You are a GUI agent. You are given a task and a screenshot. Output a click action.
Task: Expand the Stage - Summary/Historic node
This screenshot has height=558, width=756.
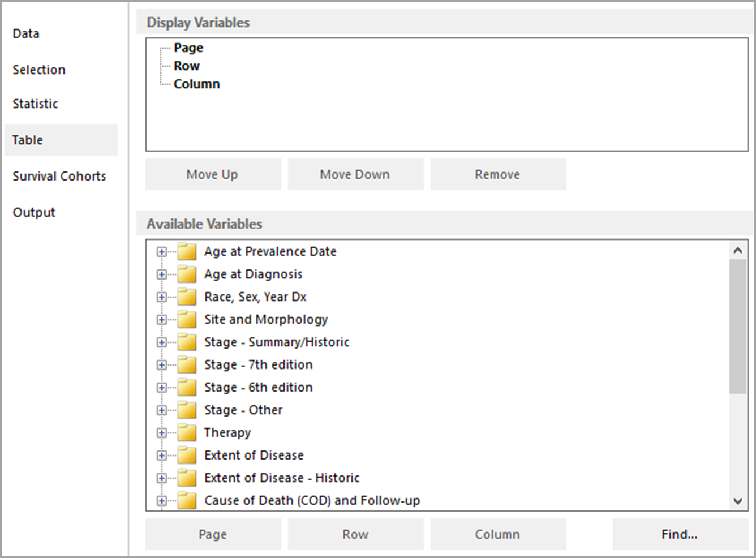(162, 342)
